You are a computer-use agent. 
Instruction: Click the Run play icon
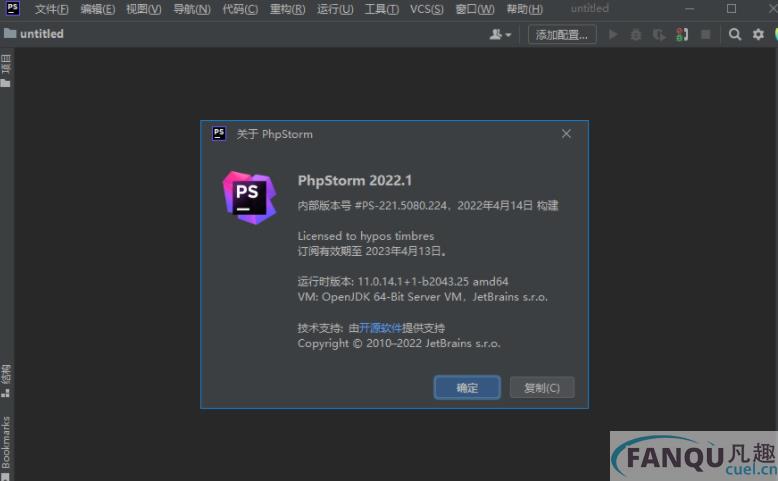click(x=613, y=34)
